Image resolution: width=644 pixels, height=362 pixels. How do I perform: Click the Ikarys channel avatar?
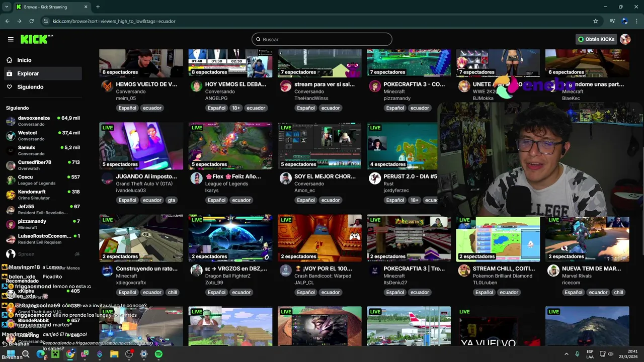click(196, 178)
